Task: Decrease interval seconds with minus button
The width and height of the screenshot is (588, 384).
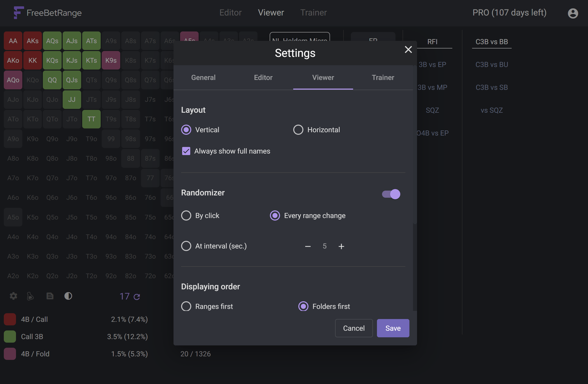Action: (308, 246)
